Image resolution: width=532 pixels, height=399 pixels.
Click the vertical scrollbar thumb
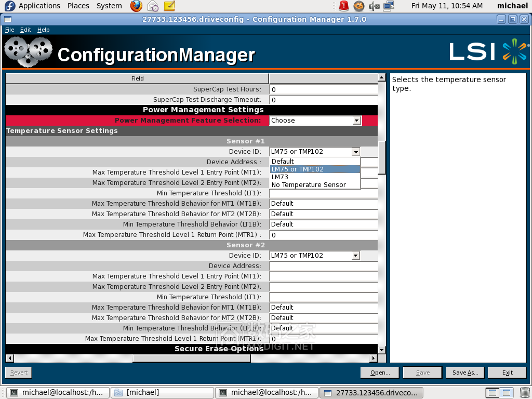coord(382,158)
